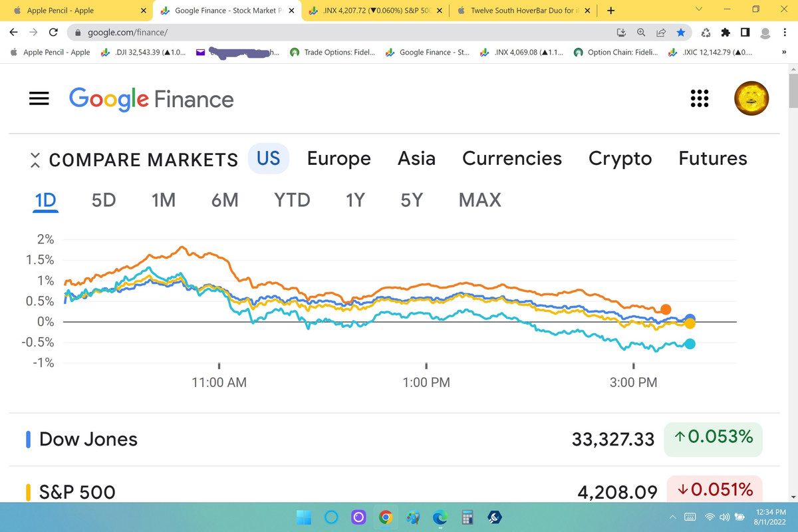The height and width of the screenshot is (532, 798).
Task: Open the purple circle app on taskbar
Action: pos(358,517)
